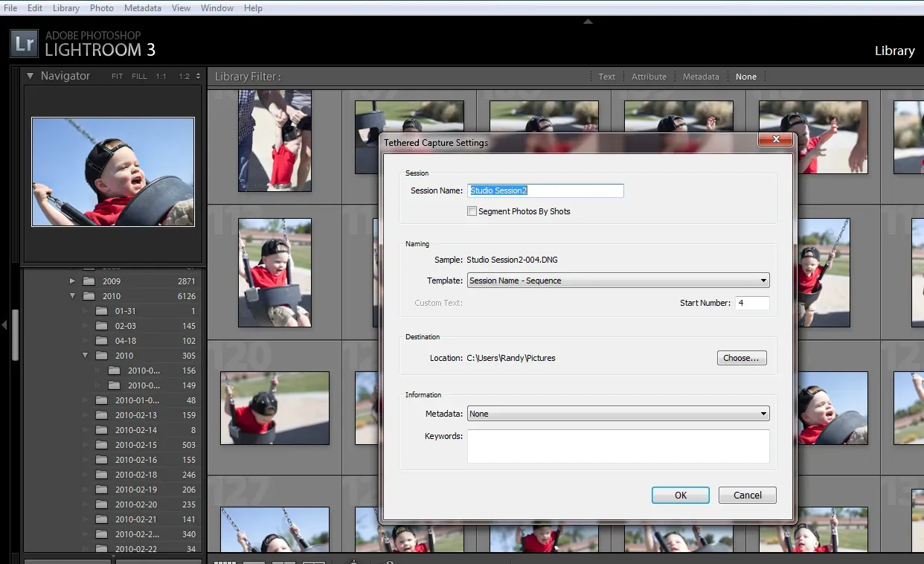Enable Segment Photos By Shots checkbox
This screenshot has height=564, width=924.
472,211
